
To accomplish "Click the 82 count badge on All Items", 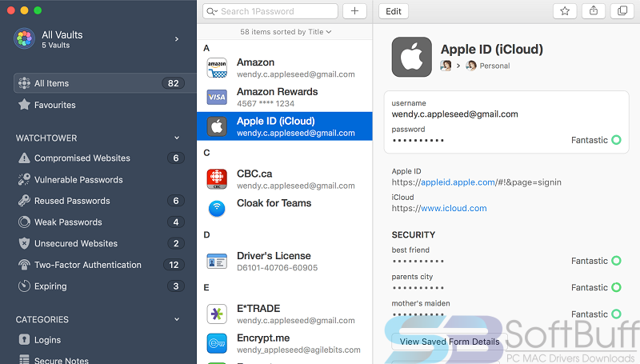I will (173, 83).
